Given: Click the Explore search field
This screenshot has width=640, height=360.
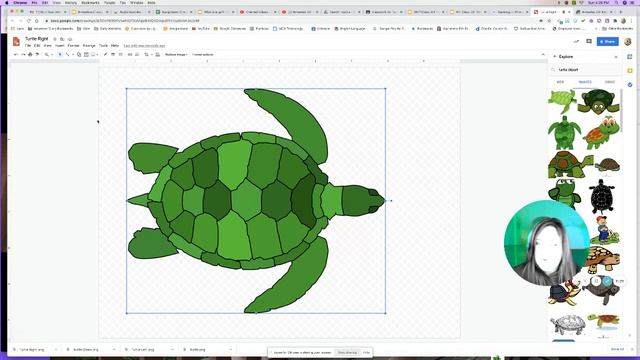Looking at the screenshot, I should point(585,70).
